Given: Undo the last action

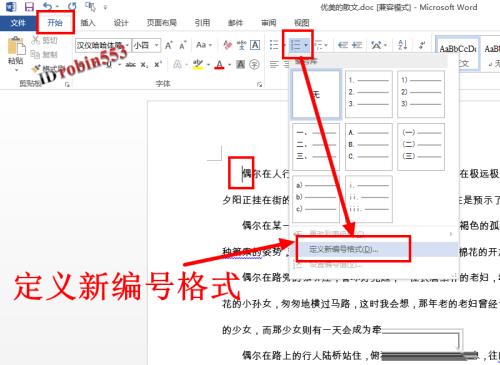Looking at the screenshot, I should 48,6.
